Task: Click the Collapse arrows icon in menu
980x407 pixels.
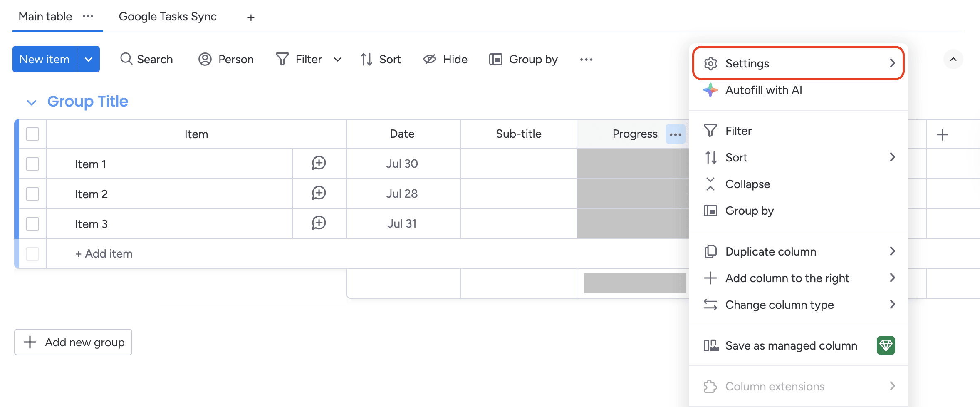Action: [x=710, y=184]
